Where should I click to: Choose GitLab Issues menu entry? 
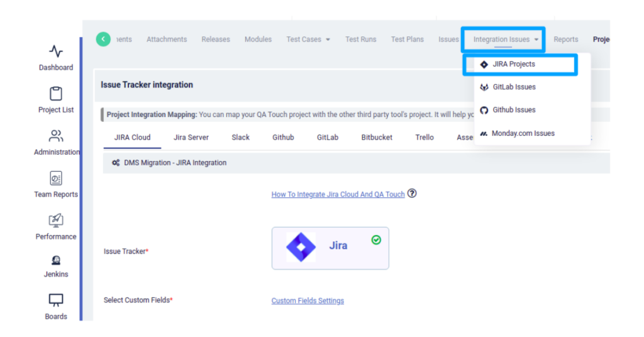(514, 87)
